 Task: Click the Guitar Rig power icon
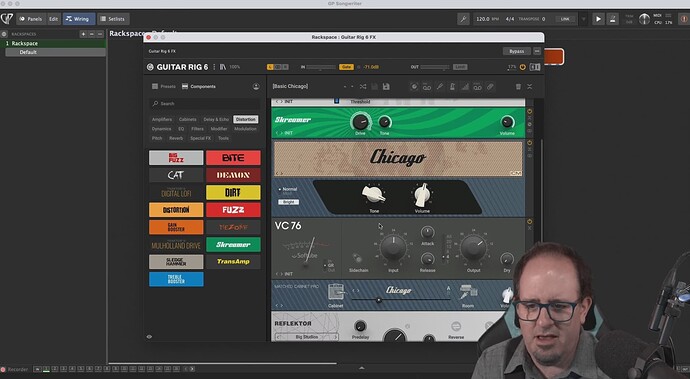point(523,67)
